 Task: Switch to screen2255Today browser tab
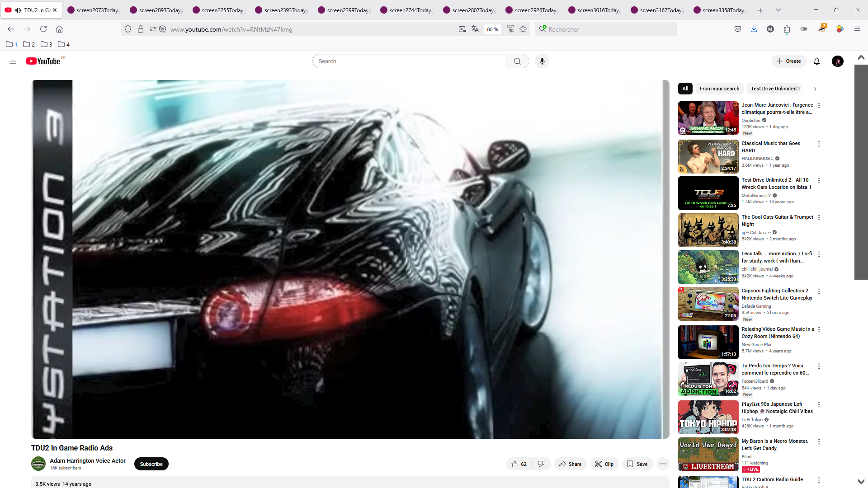click(x=218, y=10)
